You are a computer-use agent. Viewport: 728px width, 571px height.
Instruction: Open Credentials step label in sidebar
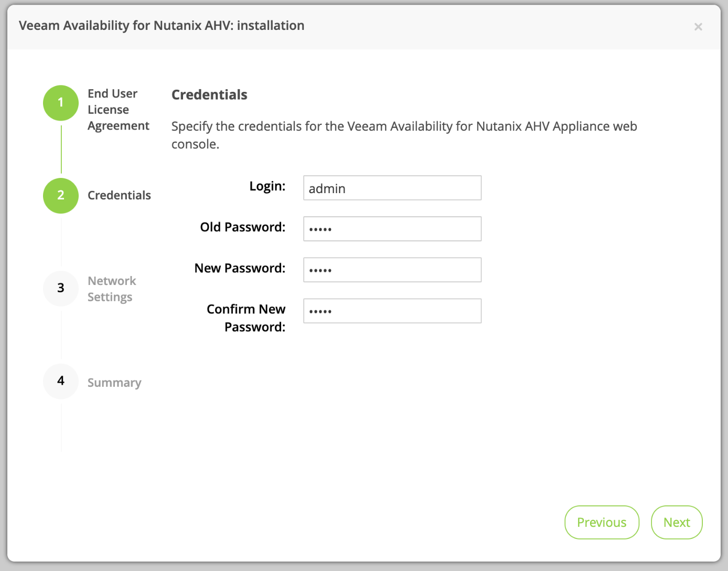coord(119,195)
